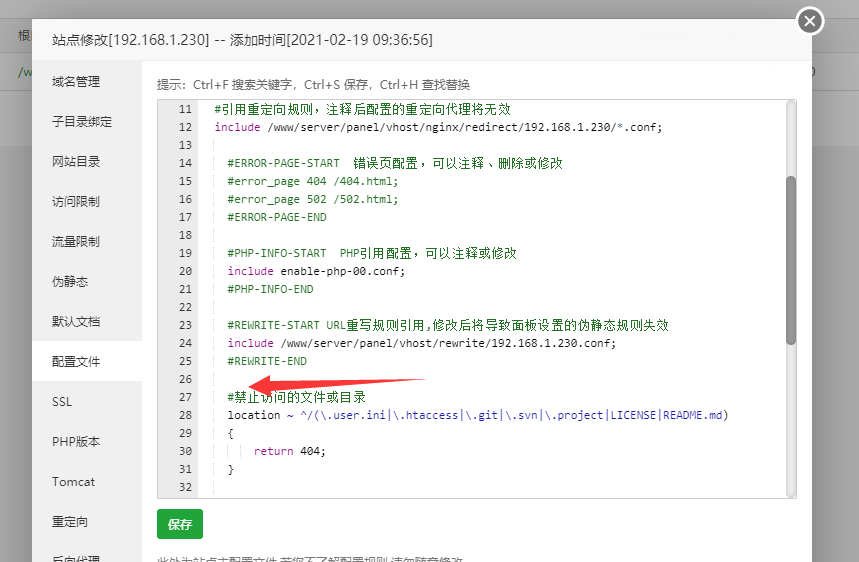Click the '#PHP-INFO-START' comment line
The width and height of the screenshot is (859, 562).
(x=372, y=253)
